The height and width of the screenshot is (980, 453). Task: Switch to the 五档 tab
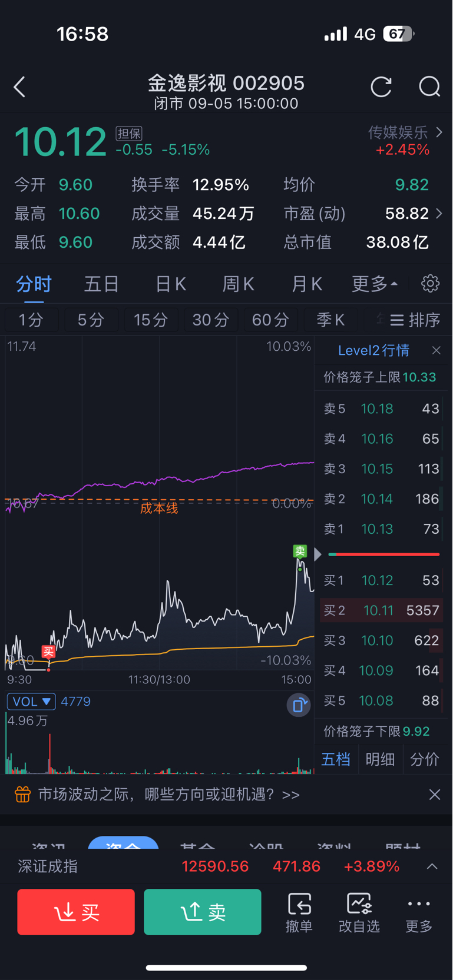[x=336, y=759]
